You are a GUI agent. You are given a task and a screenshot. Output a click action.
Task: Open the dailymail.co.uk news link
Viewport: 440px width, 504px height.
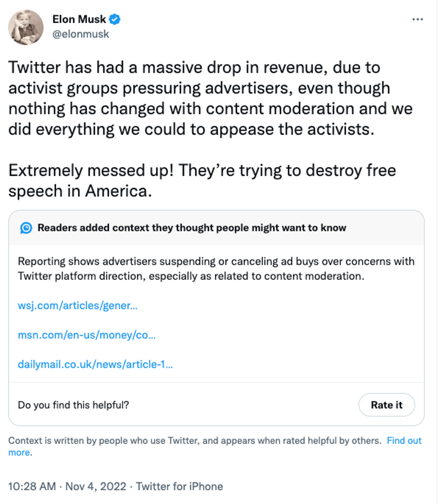coord(95,364)
